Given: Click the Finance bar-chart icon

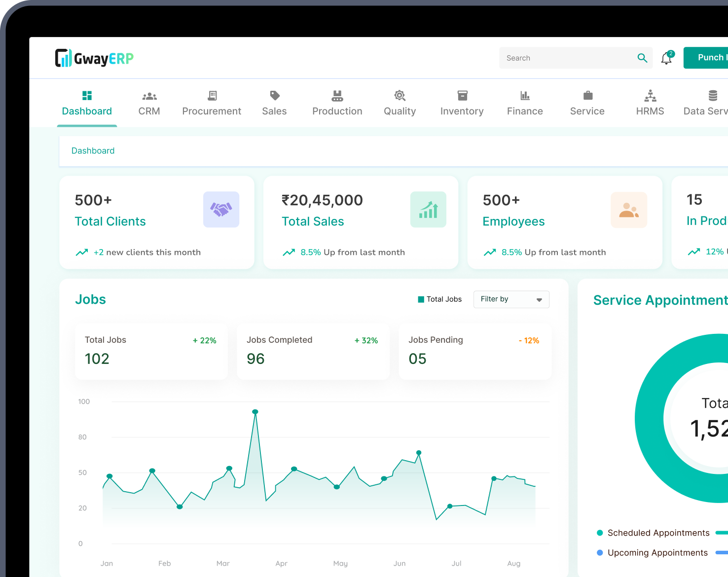Looking at the screenshot, I should coord(525,95).
